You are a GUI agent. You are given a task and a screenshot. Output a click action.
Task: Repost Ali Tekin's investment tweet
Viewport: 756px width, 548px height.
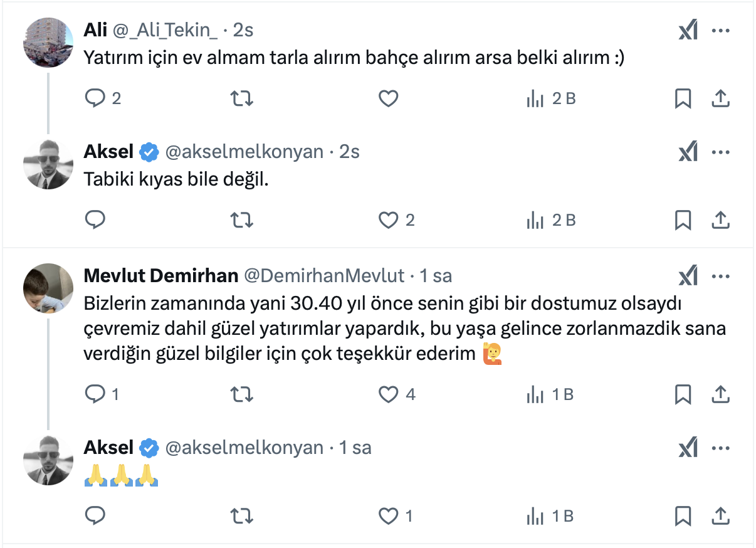[242, 98]
